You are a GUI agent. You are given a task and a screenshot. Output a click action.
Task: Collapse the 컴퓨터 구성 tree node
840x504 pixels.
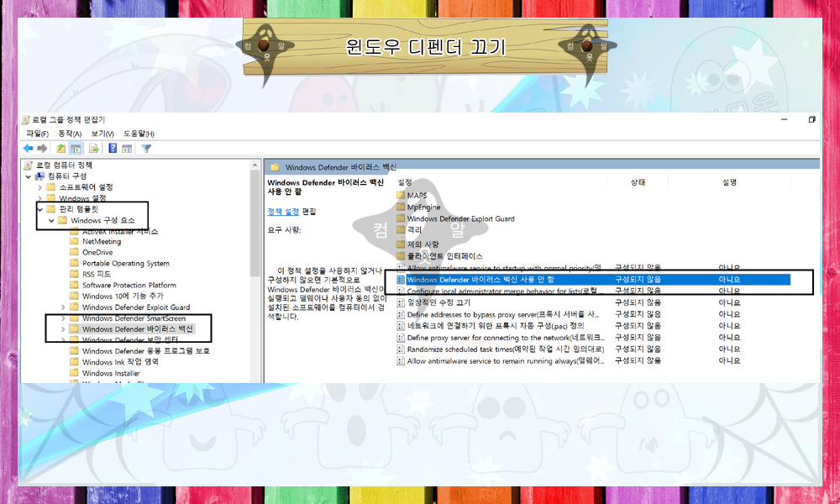pyautogui.click(x=29, y=176)
